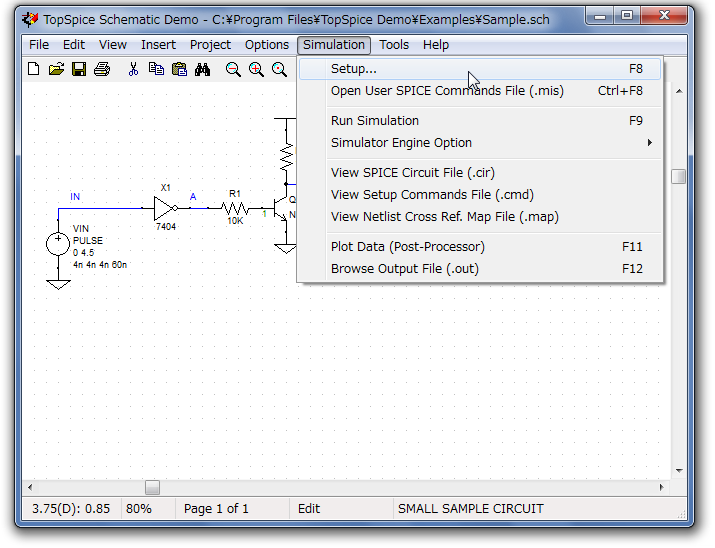Click the 4n 4n 4n 60n parameter text
Image resolution: width=715 pixels, height=548 pixels.
point(100,264)
